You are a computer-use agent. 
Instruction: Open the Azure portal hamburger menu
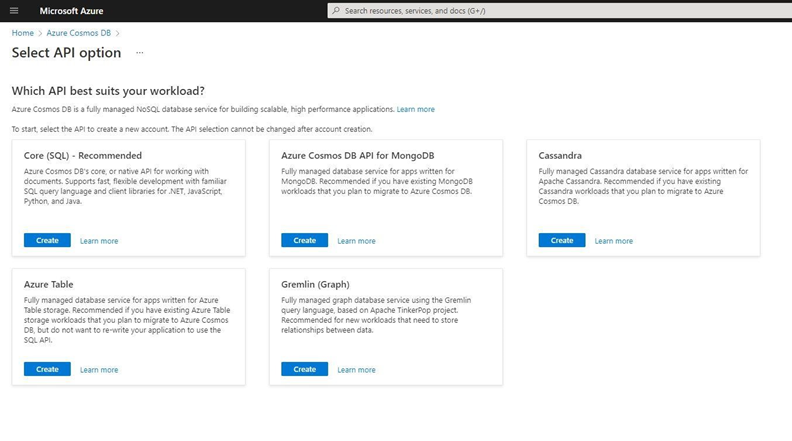coord(14,11)
